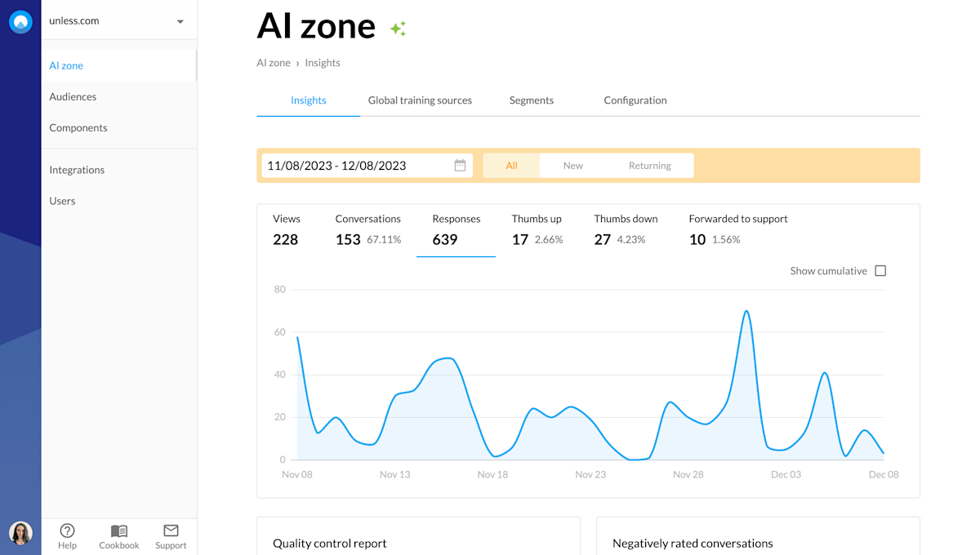Open your profile avatar at bottom left
Viewport: 980px width, 555px height.
tap(20, 533)
